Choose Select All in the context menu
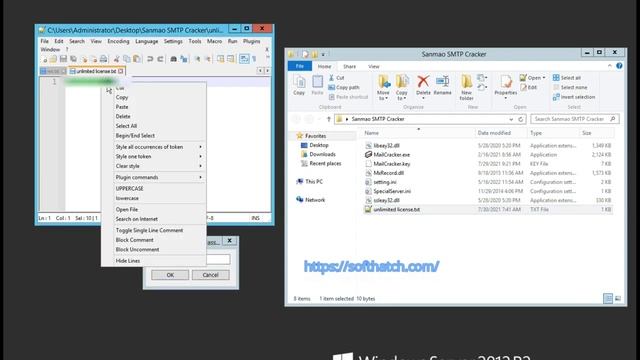The height and width of the screenshot is (360, 640). [126, 126]
